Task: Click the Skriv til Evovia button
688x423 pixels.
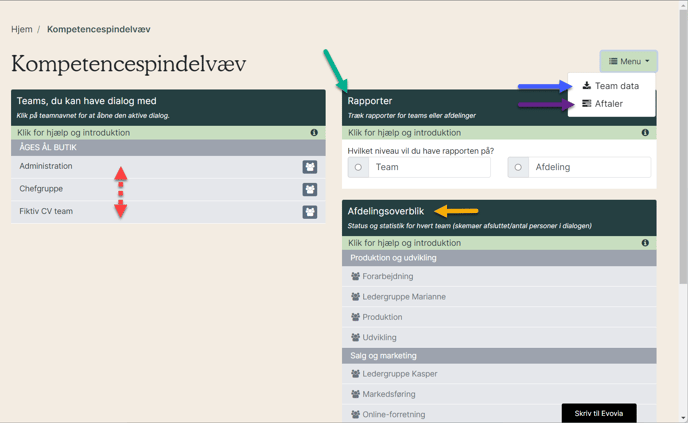Action: [598, 413]
